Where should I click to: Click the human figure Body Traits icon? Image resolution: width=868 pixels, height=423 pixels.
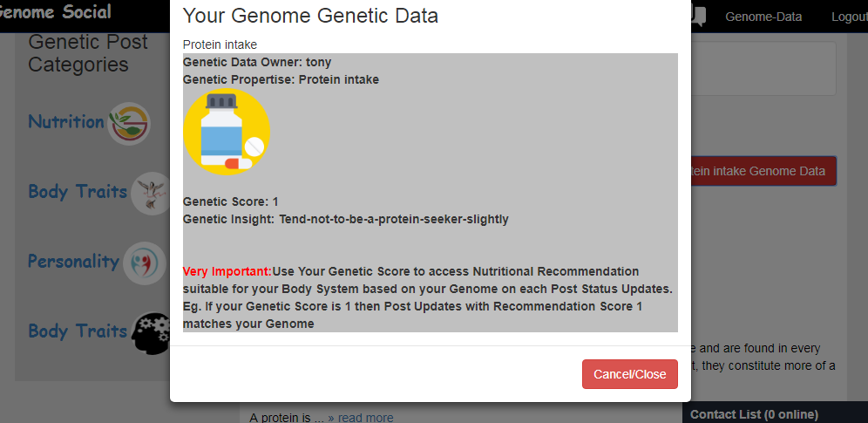[x=151, y=194]
